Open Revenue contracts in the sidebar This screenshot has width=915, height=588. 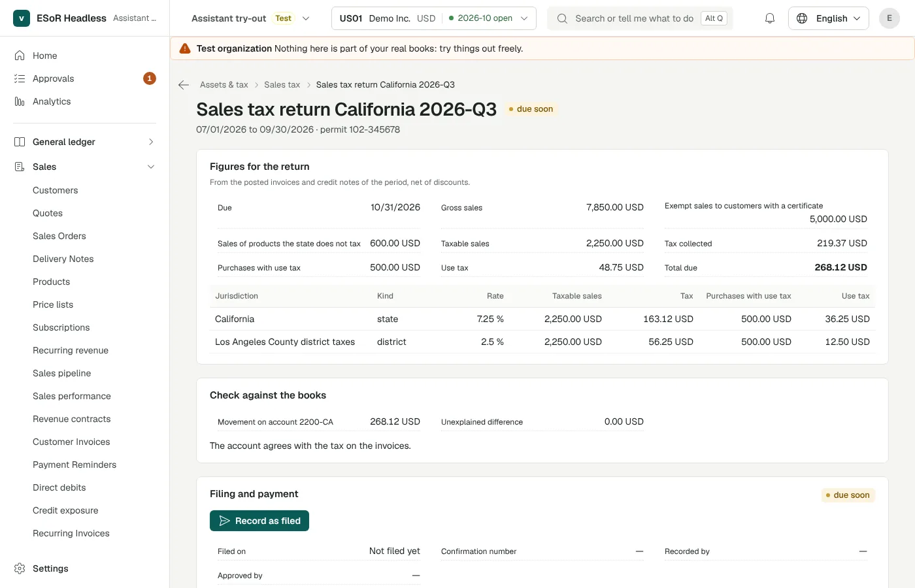[72, 419]
